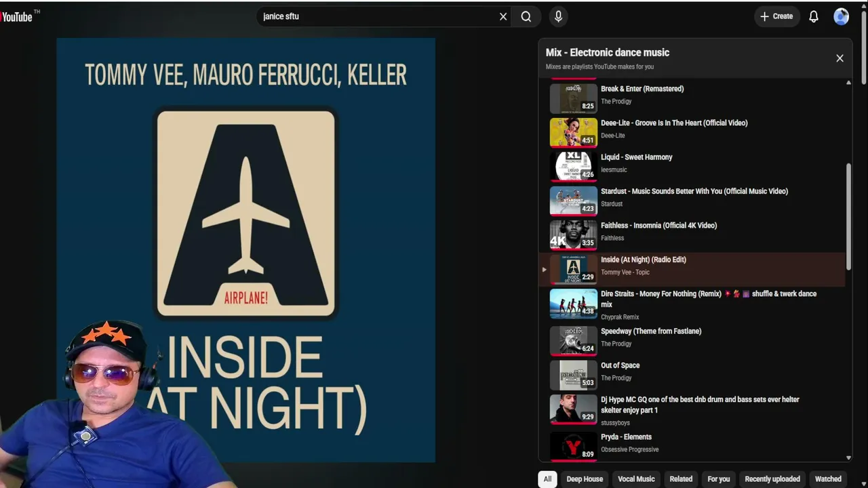Open 'Speedway (Theme from Fastlane)' title
868x488 pixels.
[x=651, y=331]
